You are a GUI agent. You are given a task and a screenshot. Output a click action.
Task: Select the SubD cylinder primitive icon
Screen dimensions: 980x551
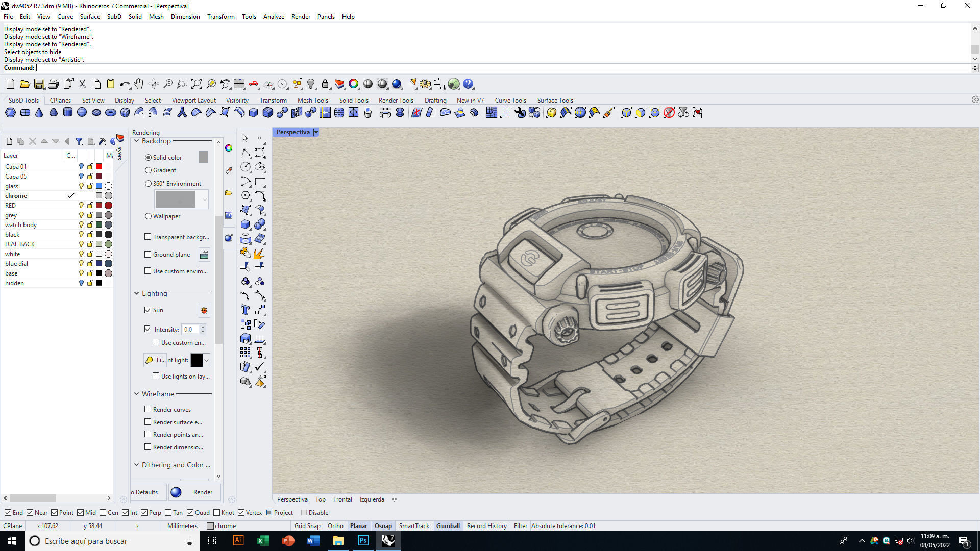[68, 113]
